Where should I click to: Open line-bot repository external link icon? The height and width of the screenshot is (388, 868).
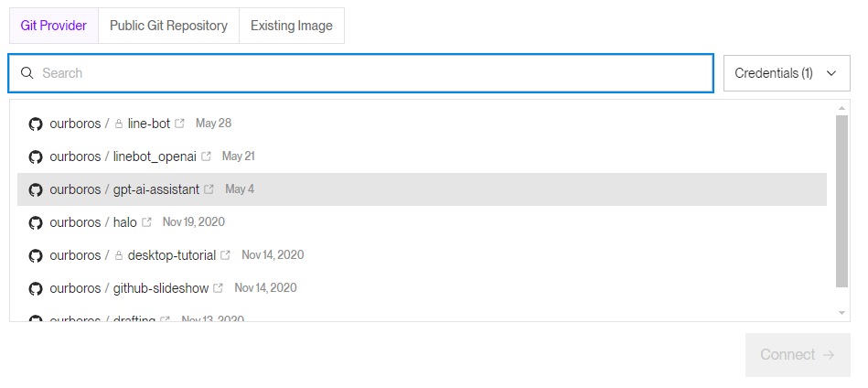tap(179, 124)
